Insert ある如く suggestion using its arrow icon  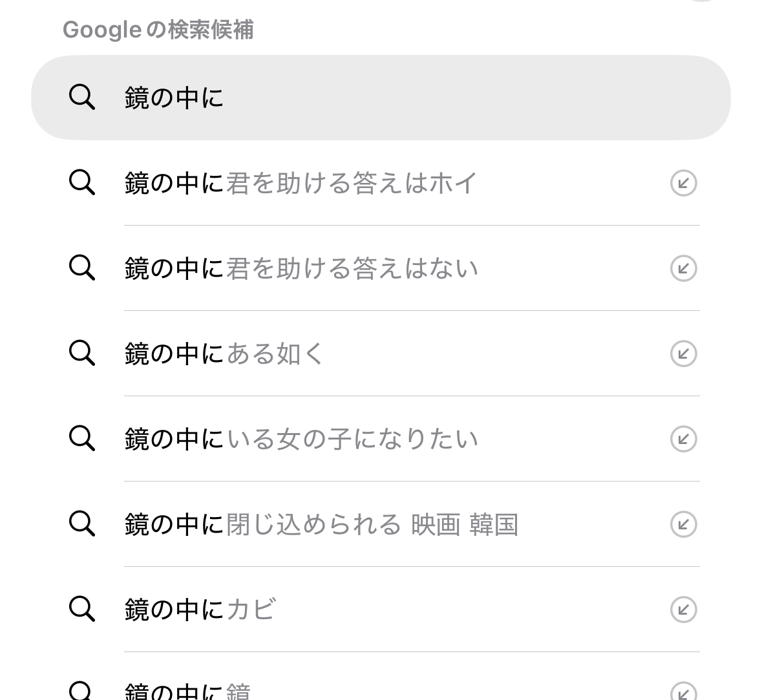683,354
